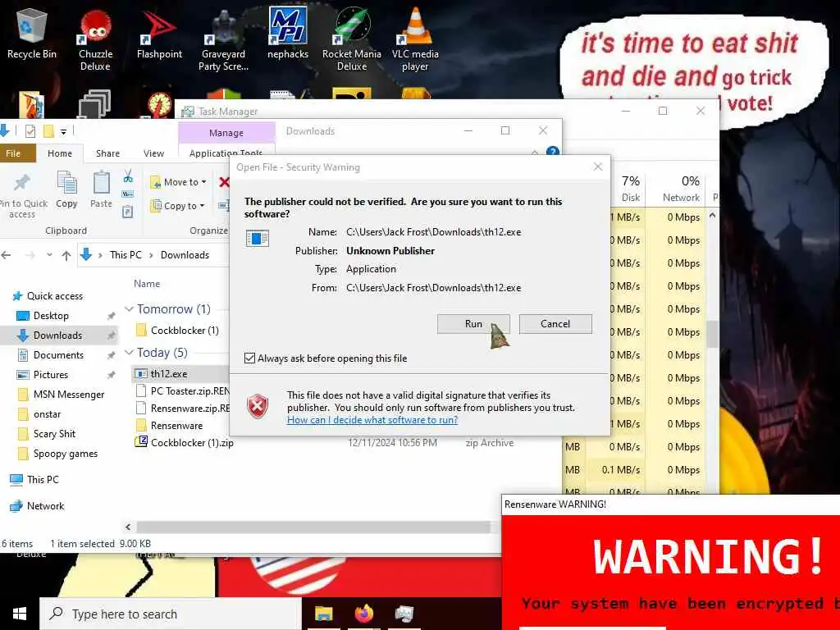Open the Move to dropdown
Viewport: 840px width, 630px height.
click(x=178, y=182)
